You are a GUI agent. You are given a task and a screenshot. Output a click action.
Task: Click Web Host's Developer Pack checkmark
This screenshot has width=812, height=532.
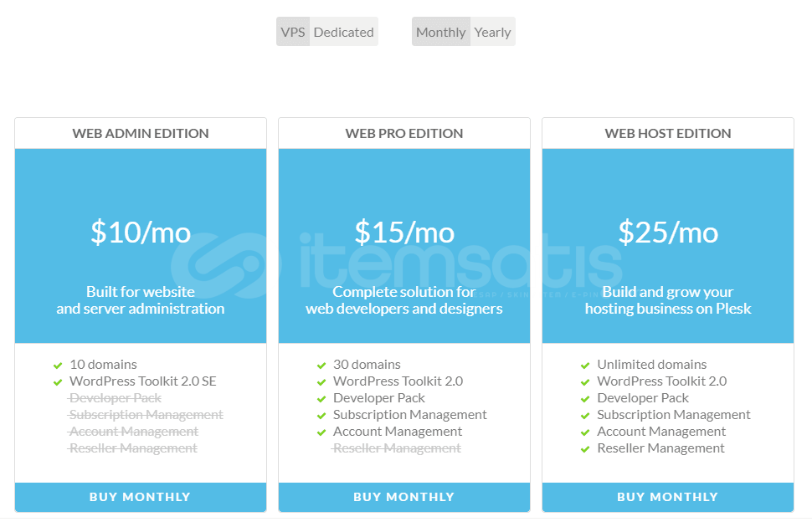(585, 399)
